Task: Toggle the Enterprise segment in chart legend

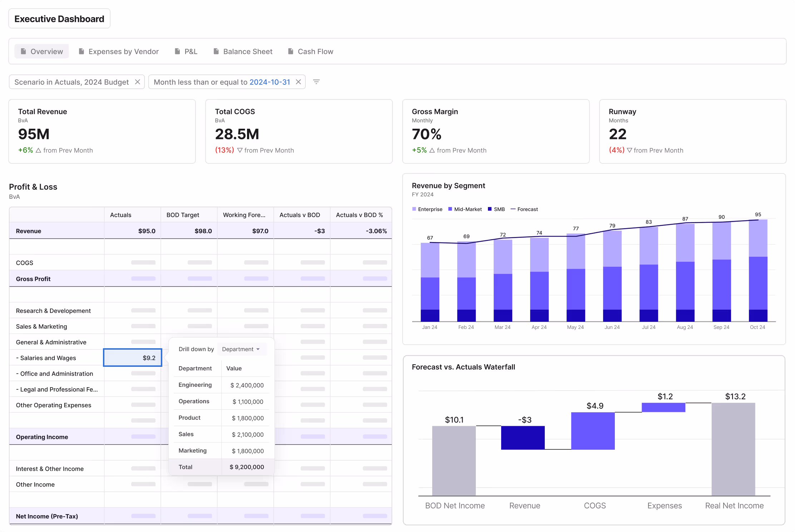Action: [427, 209]
